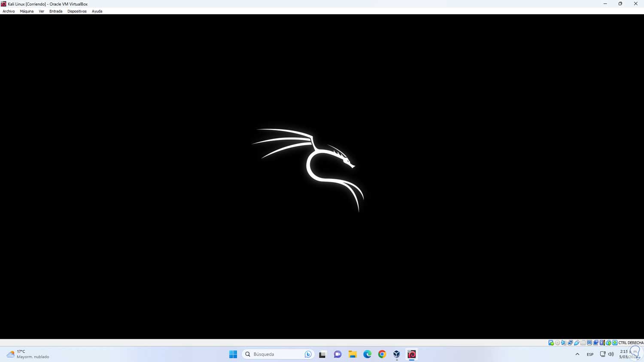
Task: Open the Máquina menu
Action: click(27, 11)
